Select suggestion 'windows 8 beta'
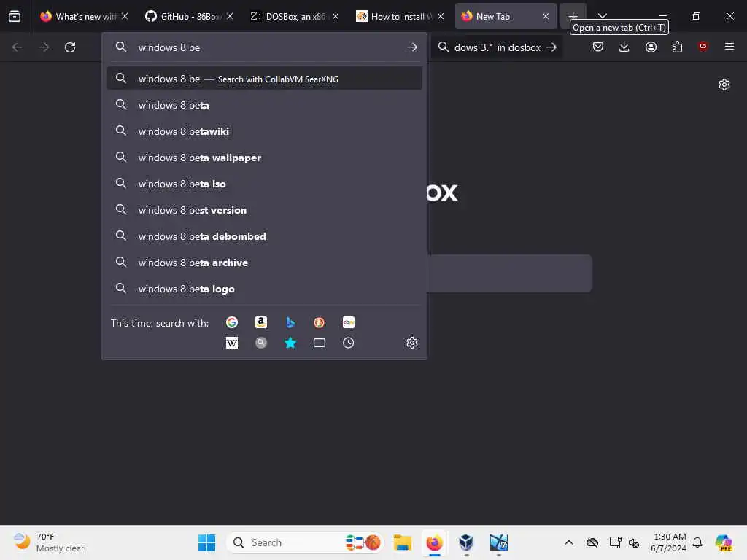The image size is (747, 560). coord(264,105)
